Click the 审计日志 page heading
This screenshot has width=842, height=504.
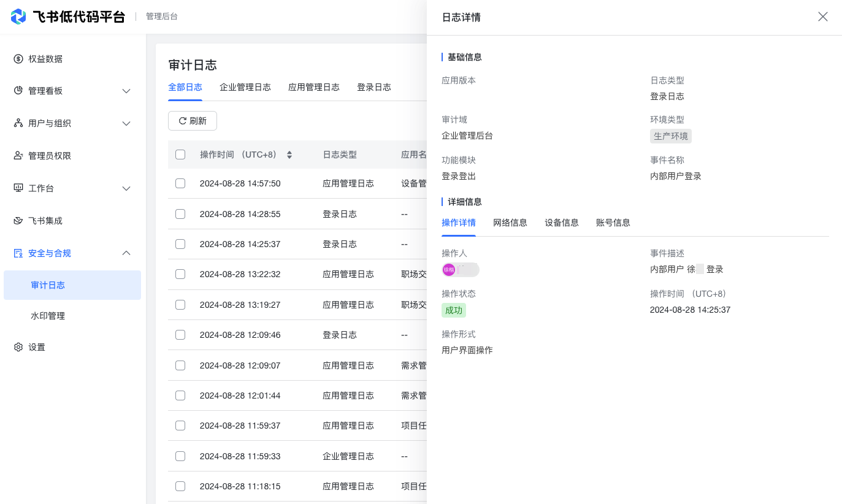coord(193,65)
